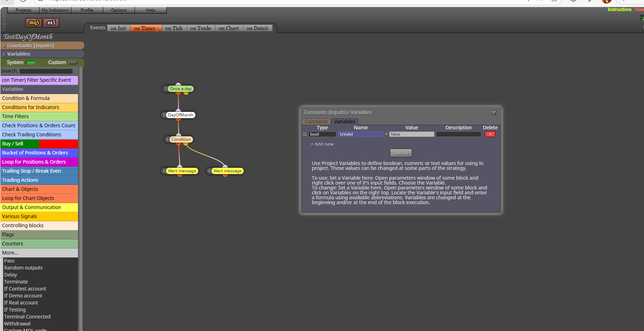Collapse the More... category

[x=39, y=253]
